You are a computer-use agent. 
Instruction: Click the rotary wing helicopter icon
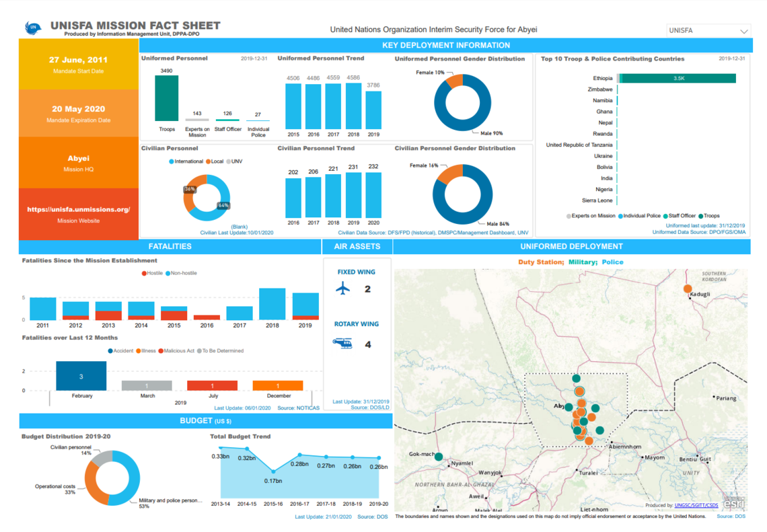[342, 344]
